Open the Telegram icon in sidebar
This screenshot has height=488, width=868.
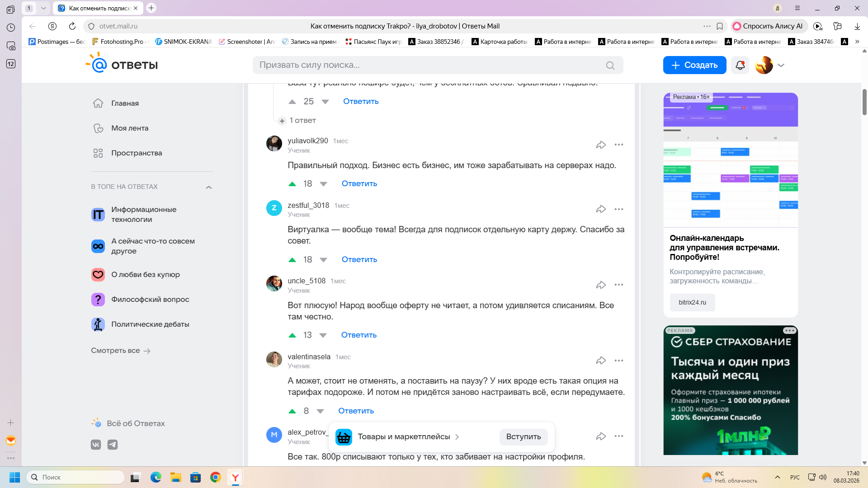pos(113,445)
